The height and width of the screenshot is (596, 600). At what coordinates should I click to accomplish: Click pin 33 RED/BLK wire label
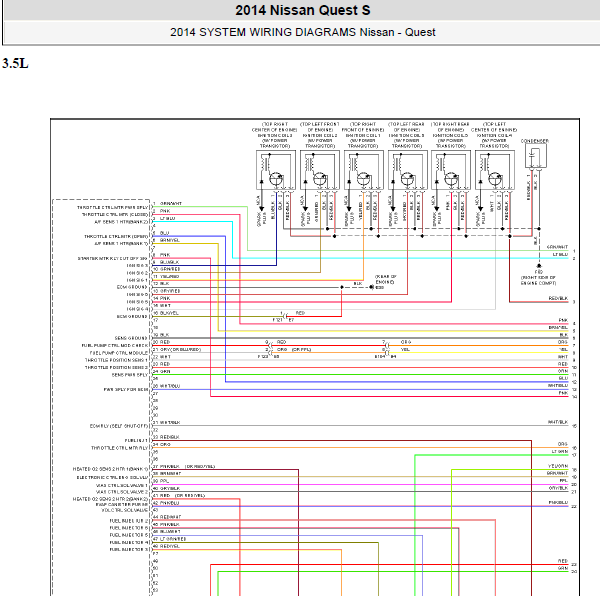point(170,436)
